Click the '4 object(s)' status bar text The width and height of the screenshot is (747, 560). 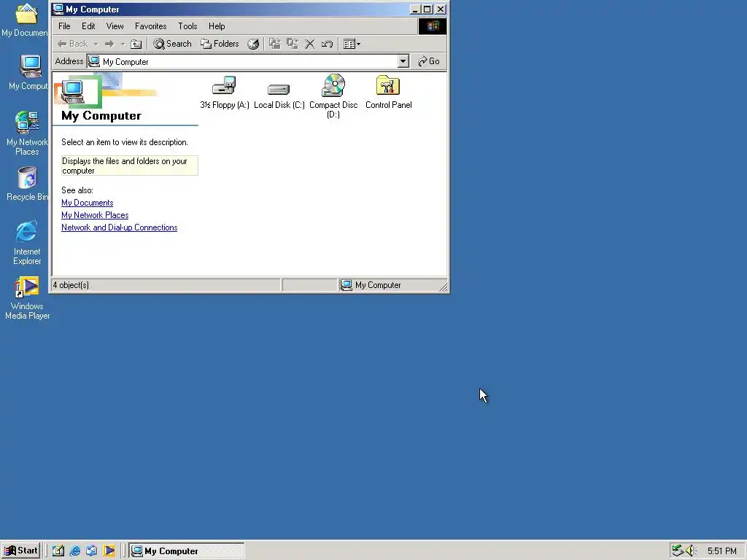pyautogui.click(x=71, y=285)
